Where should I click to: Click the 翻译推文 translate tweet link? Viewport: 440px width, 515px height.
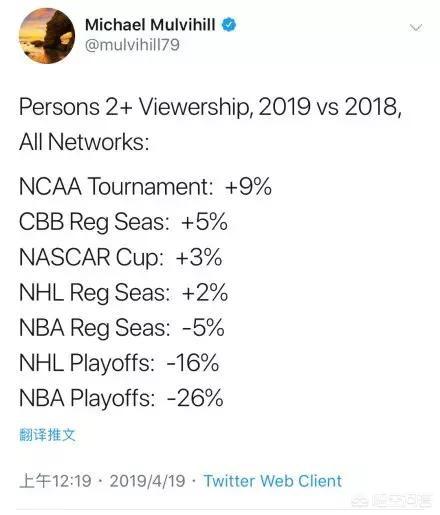tap(47, 435)
